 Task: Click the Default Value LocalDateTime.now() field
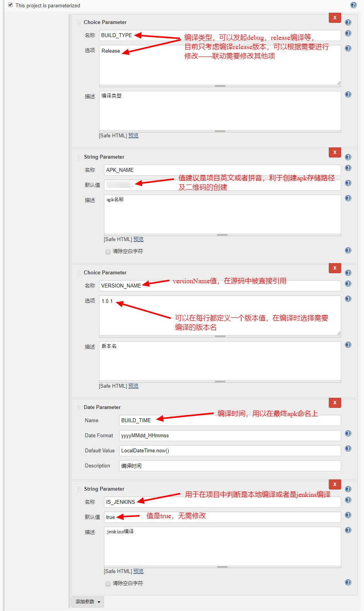[x=230, y=450]
